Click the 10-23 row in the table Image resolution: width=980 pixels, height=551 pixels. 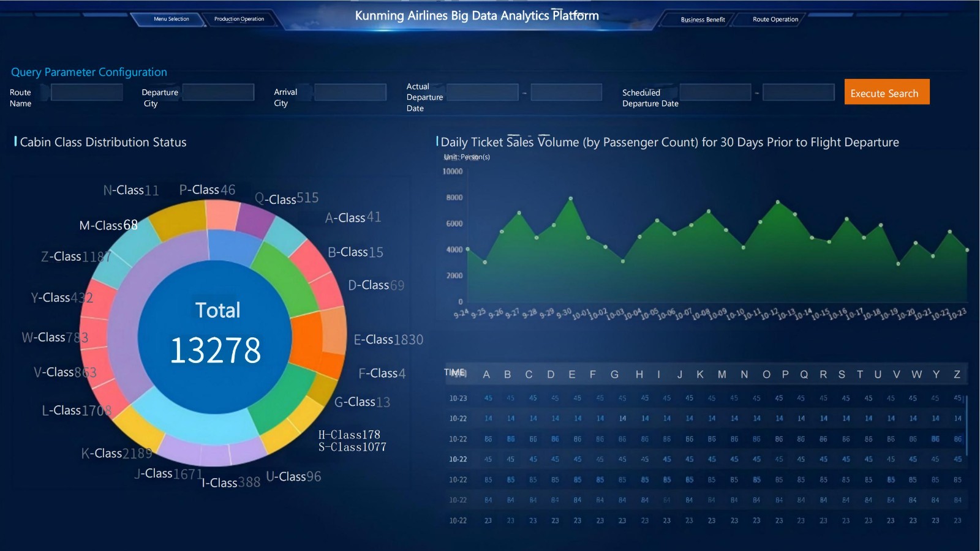[458, 399]
